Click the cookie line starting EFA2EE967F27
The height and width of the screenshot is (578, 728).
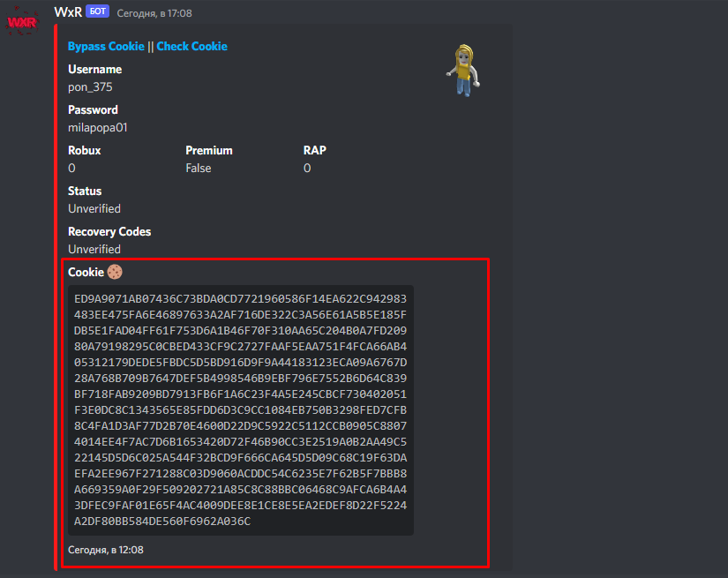(240, 474)
